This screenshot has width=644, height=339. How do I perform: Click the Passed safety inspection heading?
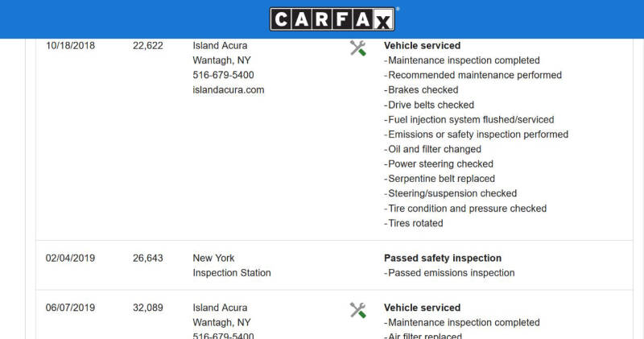[443, 258]
